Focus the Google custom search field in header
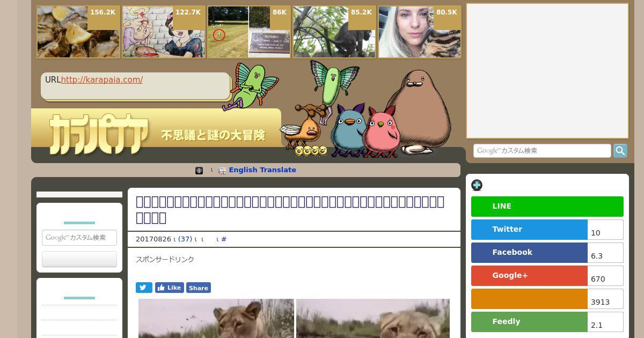This screenshot has height=338, width=644. point(542,151)
